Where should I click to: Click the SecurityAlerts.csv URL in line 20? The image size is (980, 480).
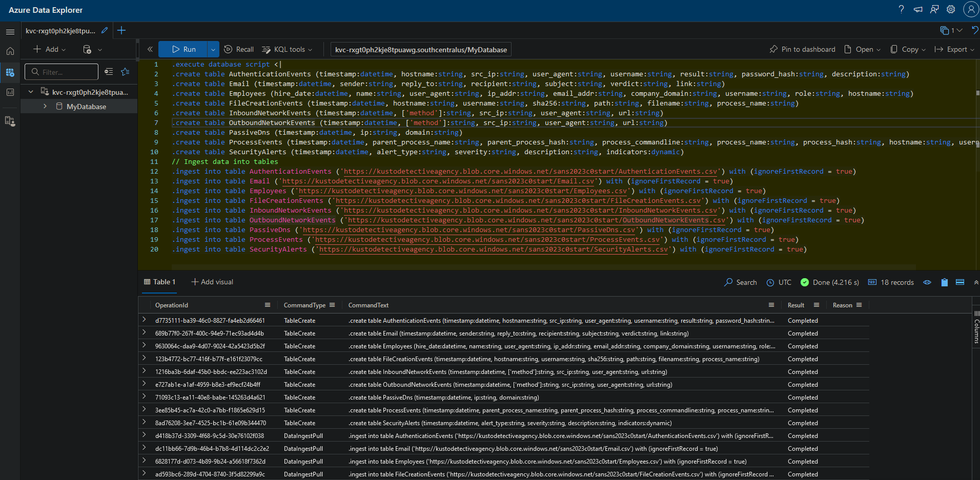(494, 249)
